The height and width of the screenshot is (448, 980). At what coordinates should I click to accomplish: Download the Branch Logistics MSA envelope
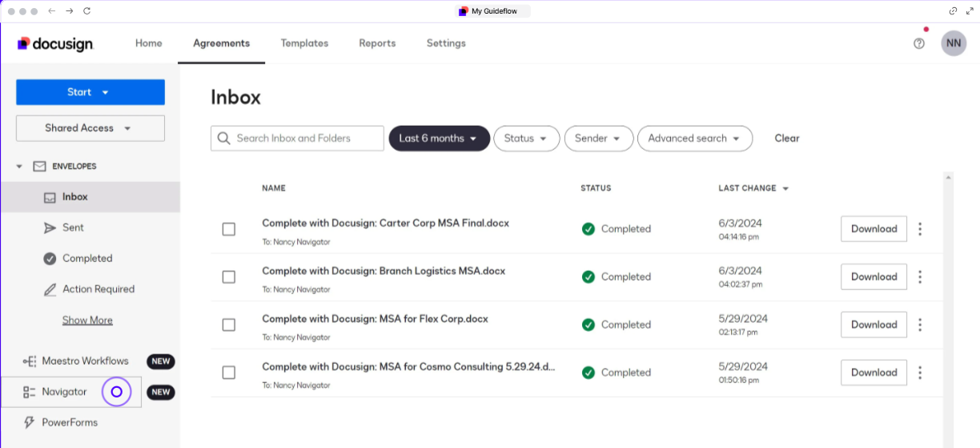pyautogui.click(x=874, y=276)
